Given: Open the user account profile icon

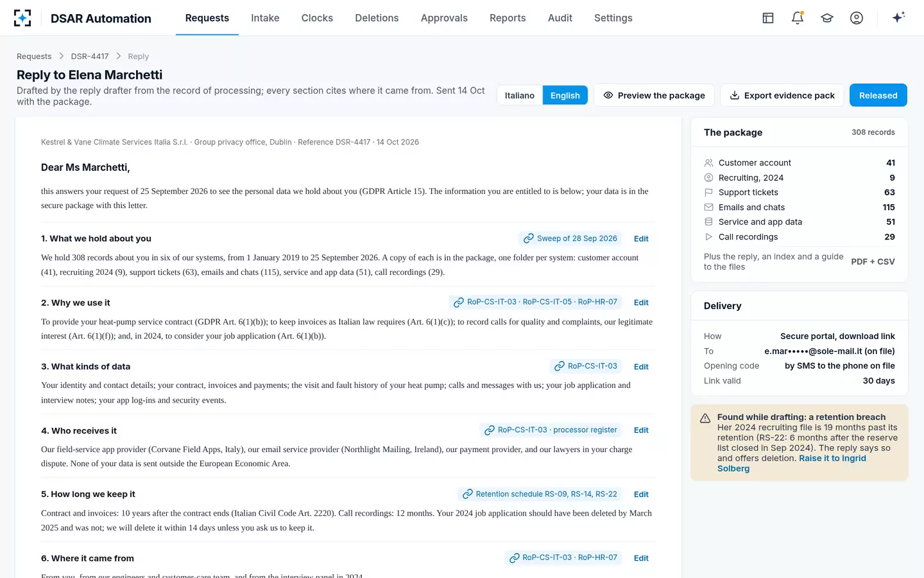Looking at the screenshot, I should pos(857,18).
